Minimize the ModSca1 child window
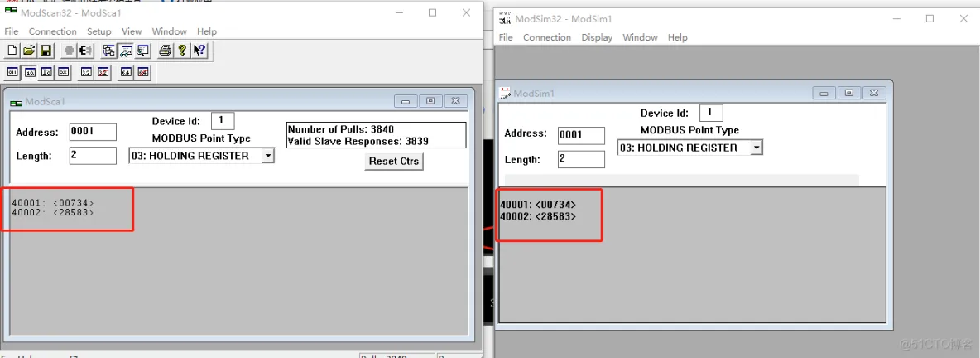 click(x=406, y=101)
